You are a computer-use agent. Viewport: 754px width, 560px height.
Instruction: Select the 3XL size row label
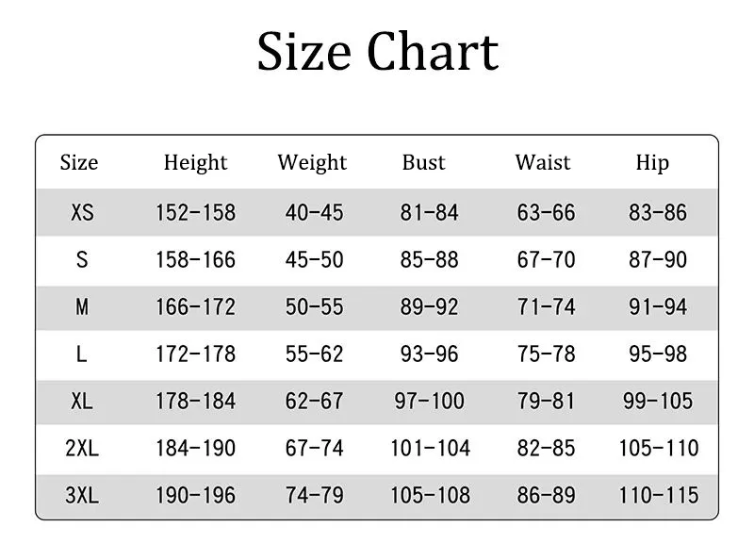click(82, 496)
